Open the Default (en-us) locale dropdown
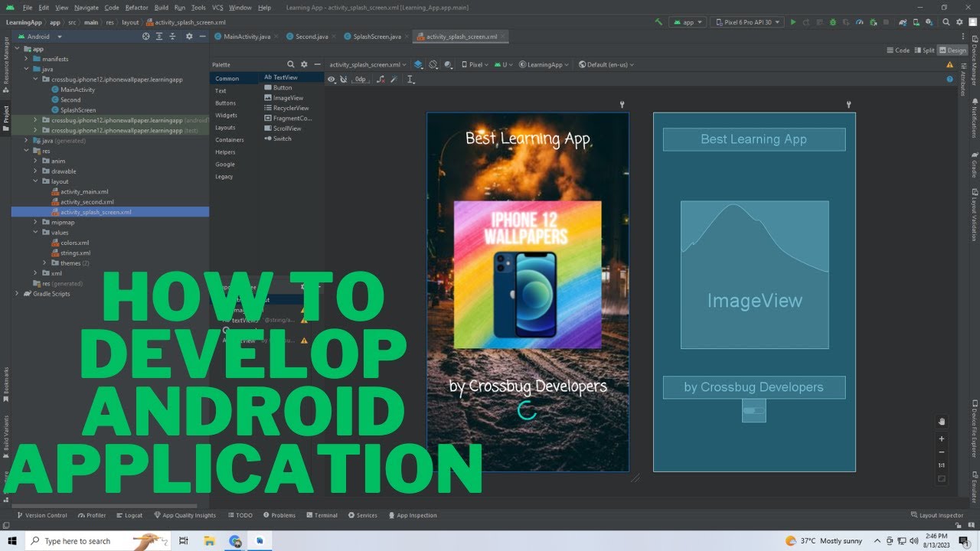 point(606,65)
